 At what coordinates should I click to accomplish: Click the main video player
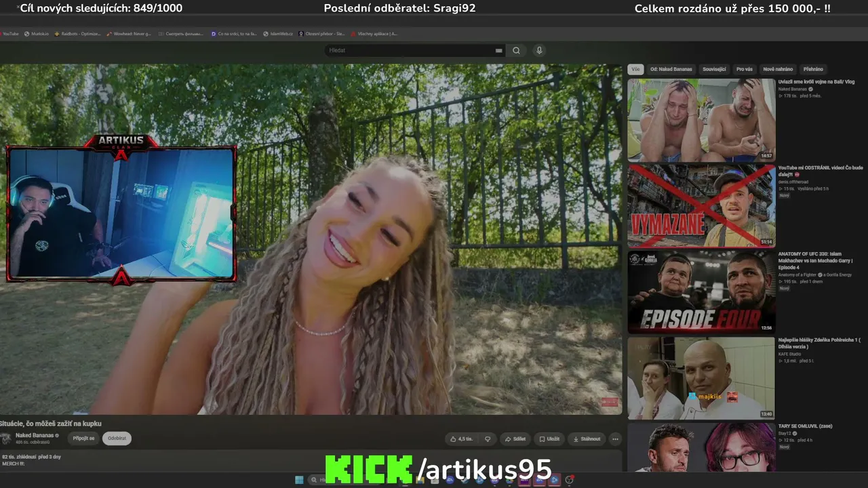pyautogui.click(x=311, y=239)
